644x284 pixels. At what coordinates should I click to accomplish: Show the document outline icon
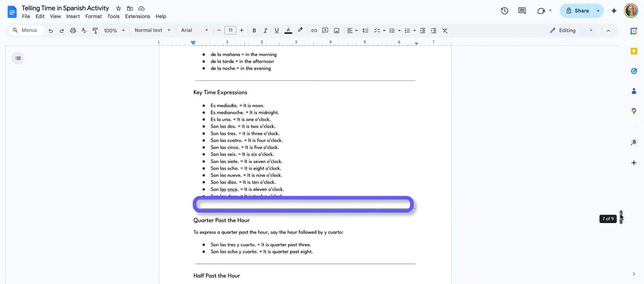(x=18, y=58)
